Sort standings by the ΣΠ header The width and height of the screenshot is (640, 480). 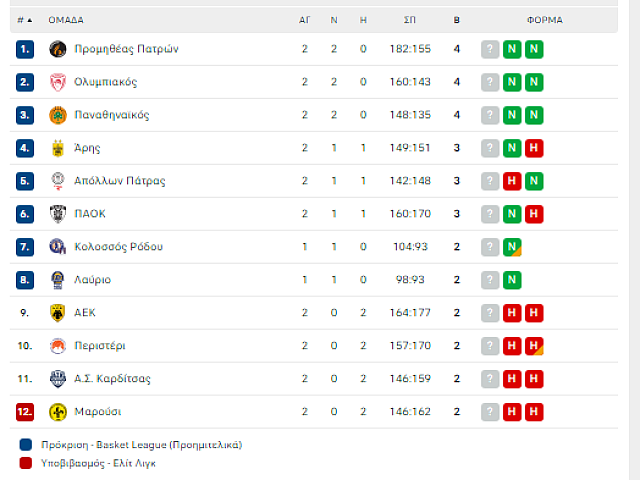click(410, 20)
